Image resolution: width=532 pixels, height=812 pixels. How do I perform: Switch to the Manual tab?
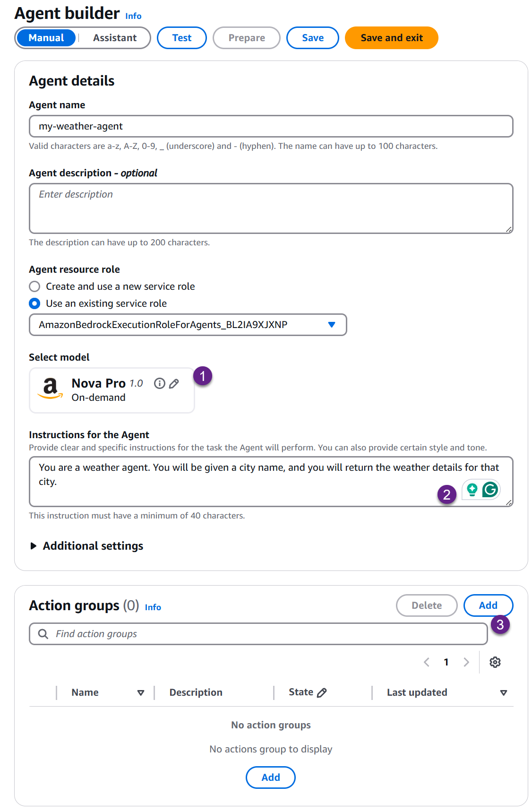[x=46, y=38]
